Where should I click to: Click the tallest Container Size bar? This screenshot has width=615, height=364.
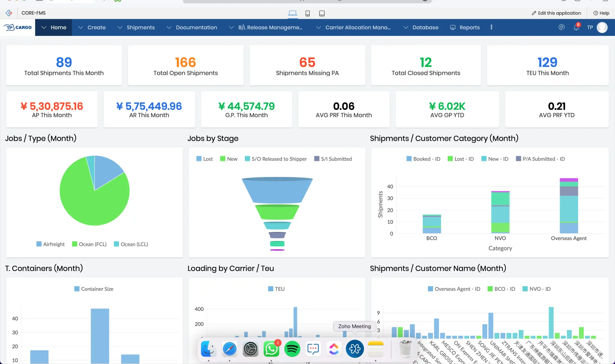[x=100, y=336]
